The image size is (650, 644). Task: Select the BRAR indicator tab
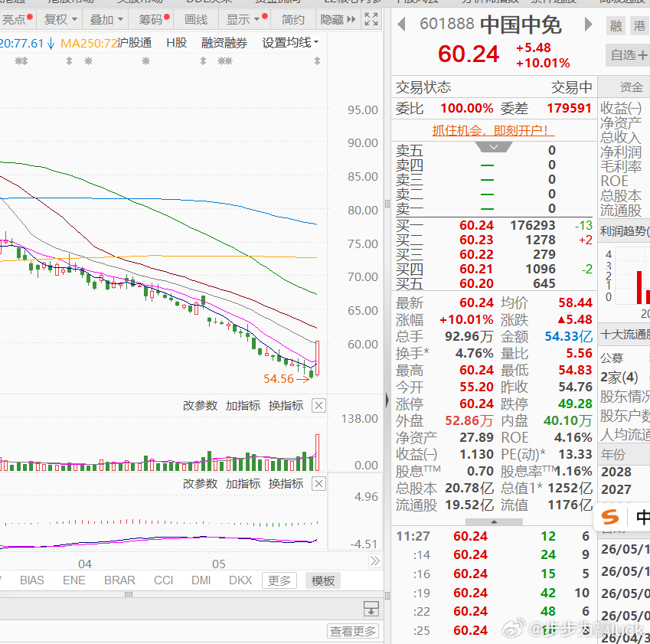119,580
